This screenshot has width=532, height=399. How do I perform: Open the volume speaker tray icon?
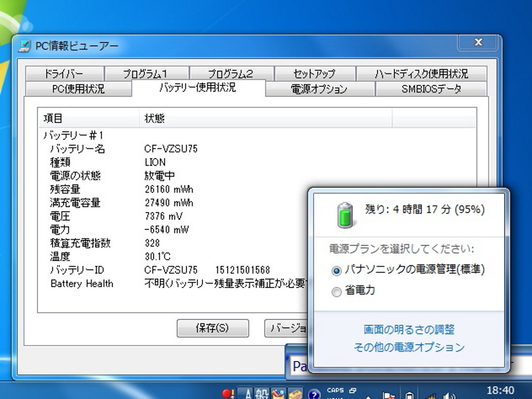[x=450, y=394]
